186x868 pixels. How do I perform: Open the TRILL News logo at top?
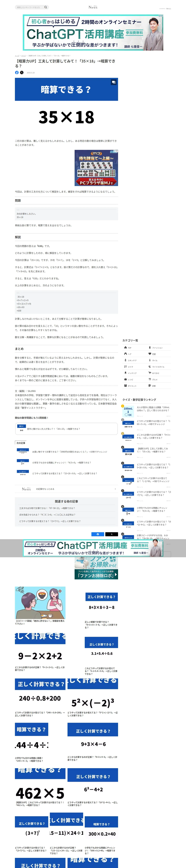coord(93,7)
